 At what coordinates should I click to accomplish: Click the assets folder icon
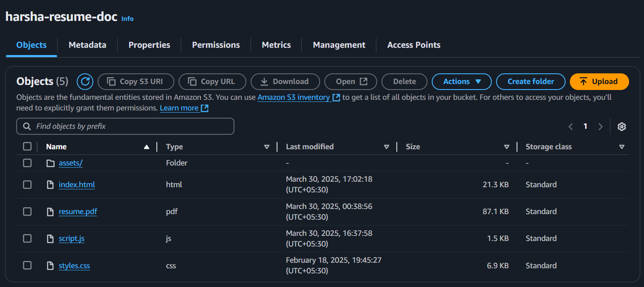(x=51, y=163)
